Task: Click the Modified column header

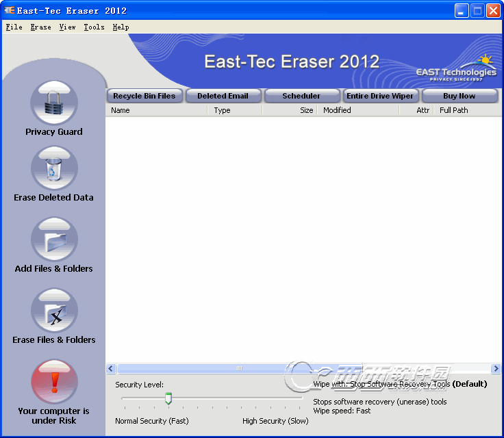Action: point(358,110)
